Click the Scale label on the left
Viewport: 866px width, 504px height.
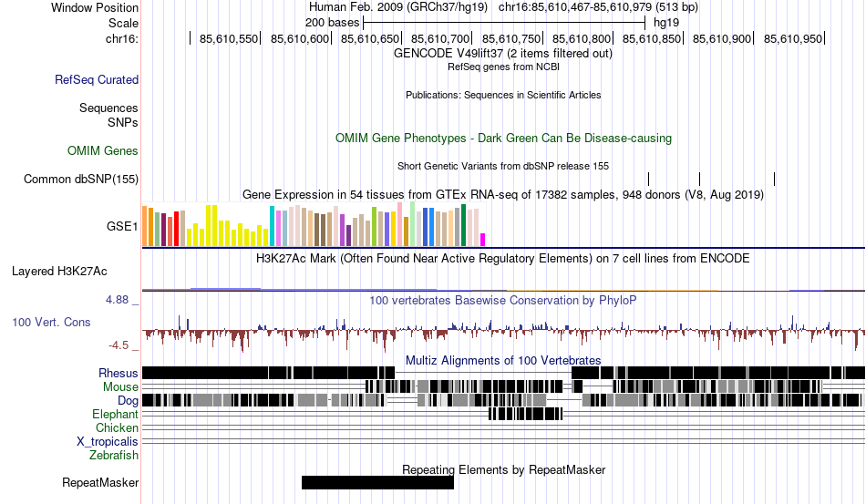pos(123,23)
